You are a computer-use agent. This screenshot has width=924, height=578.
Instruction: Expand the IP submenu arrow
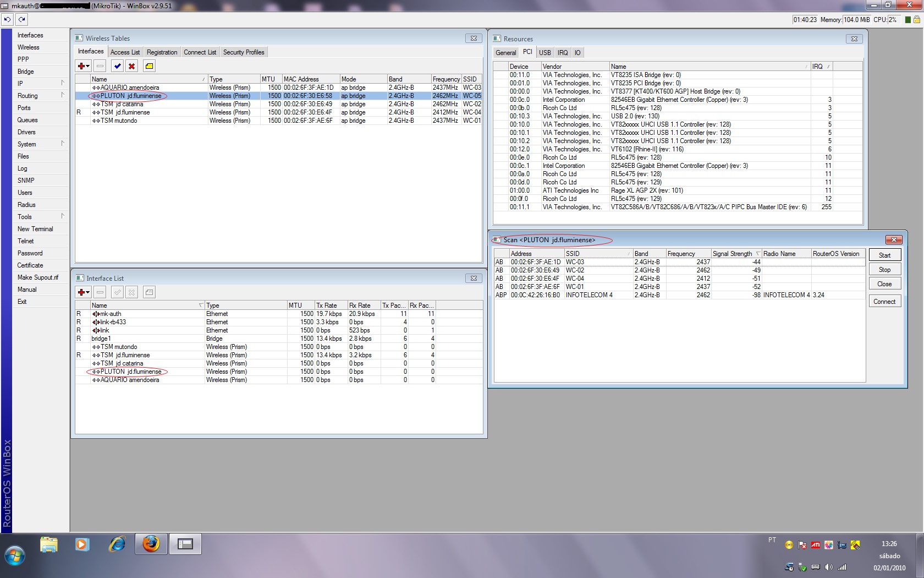pos(63,83)
